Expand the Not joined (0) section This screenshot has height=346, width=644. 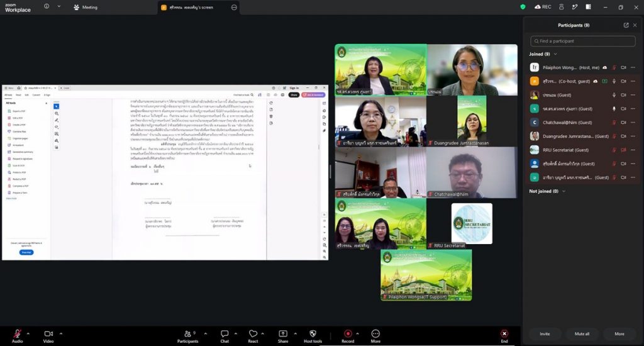[564, 191]
